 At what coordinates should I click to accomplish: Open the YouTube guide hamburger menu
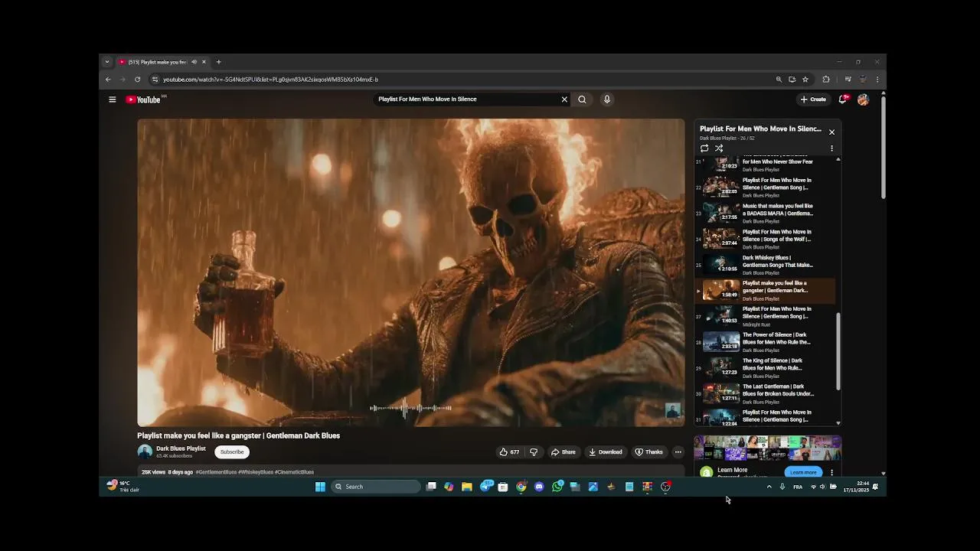112,99
